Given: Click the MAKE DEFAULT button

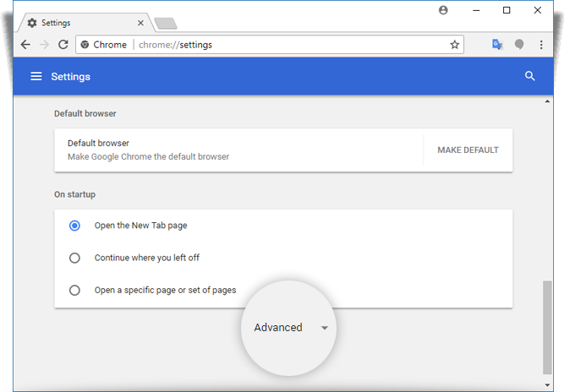Looking at the screenshot, I should 468,150.
